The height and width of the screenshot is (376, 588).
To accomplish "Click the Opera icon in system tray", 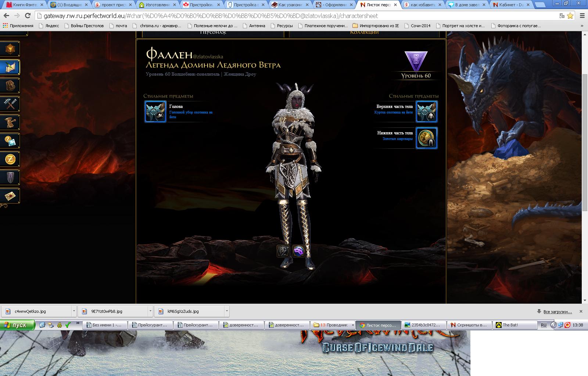I will pos(567,325).
